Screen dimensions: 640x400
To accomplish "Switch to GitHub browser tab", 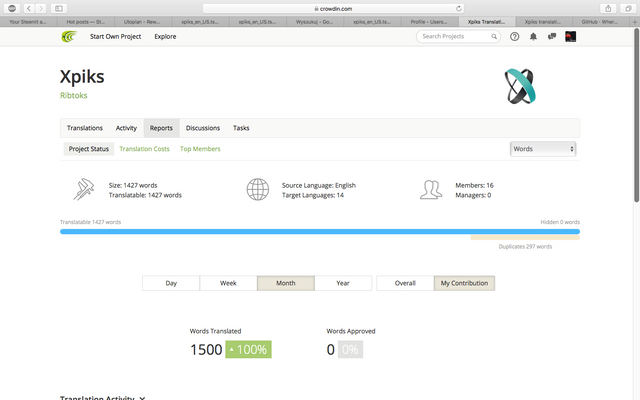I will [x=599, y=22].
